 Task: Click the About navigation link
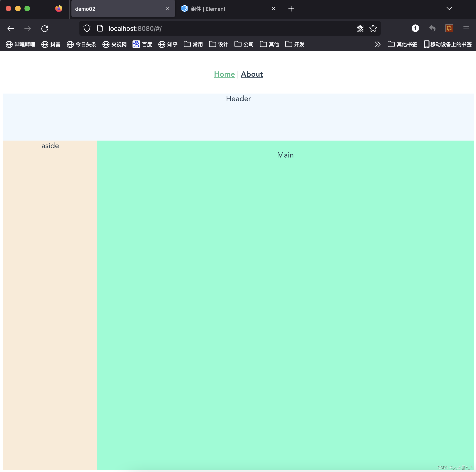(x=252, y=74)
